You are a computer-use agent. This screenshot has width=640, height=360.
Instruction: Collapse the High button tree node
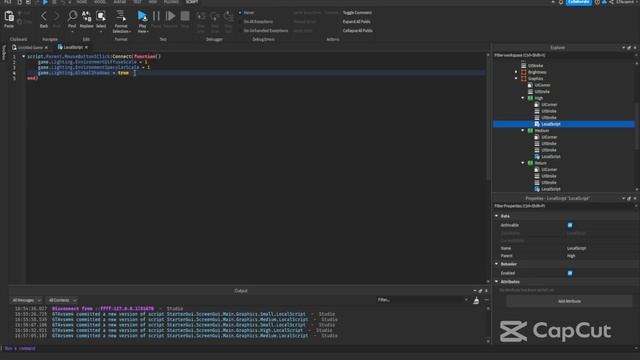tap(523, 98)
